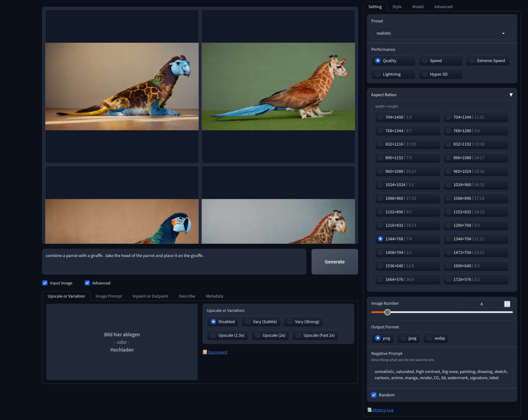Uncheck the Input Image checkbox
The width and height of the screenshot is (528, 420).
tap(45, 283)
